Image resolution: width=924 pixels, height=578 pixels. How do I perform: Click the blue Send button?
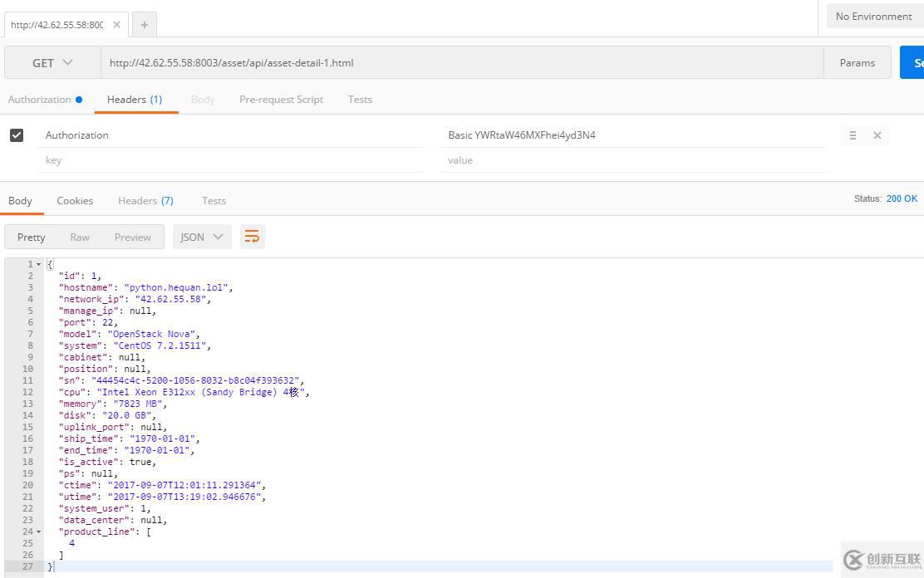[912, 62]
